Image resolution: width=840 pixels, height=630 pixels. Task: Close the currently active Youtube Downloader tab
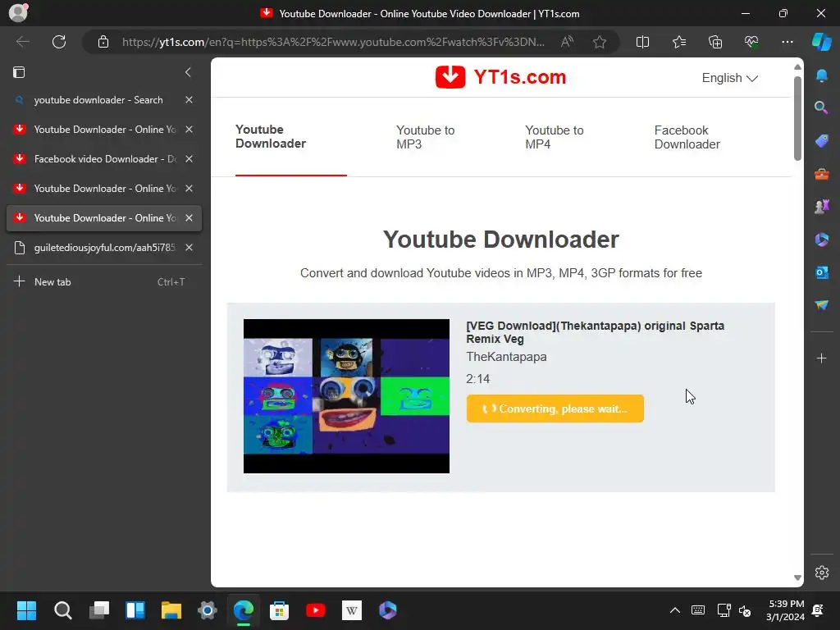189,218
